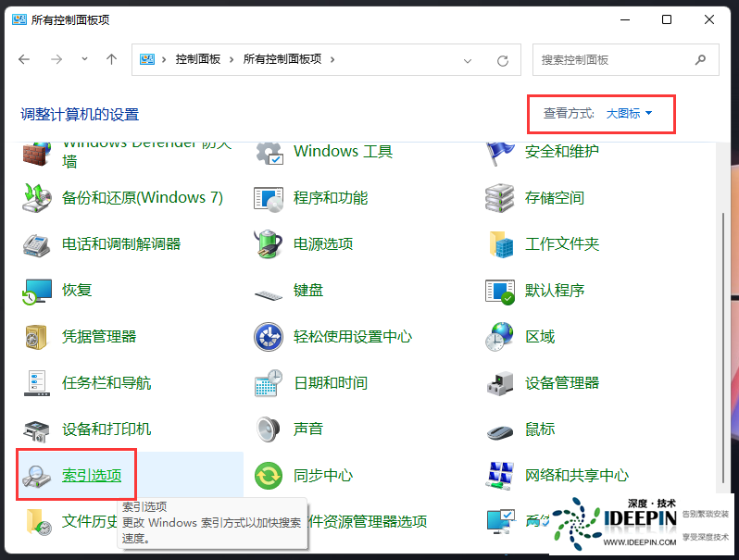Open the 存储空间 drives icon
Screen dimensions: 739x560
[x=499, y=198]
